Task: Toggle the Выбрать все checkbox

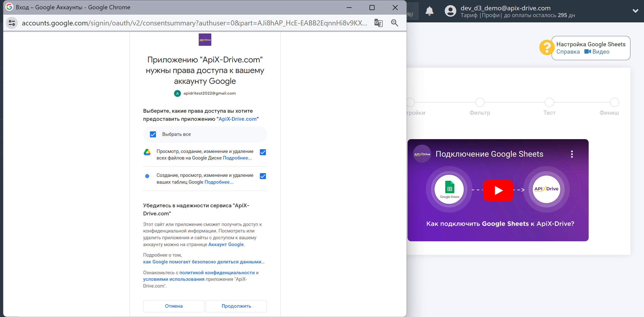Action: (x=153, y=134)
